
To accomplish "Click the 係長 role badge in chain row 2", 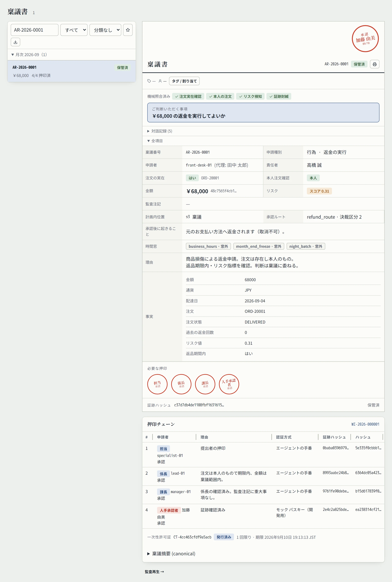I will click(164, 474).
